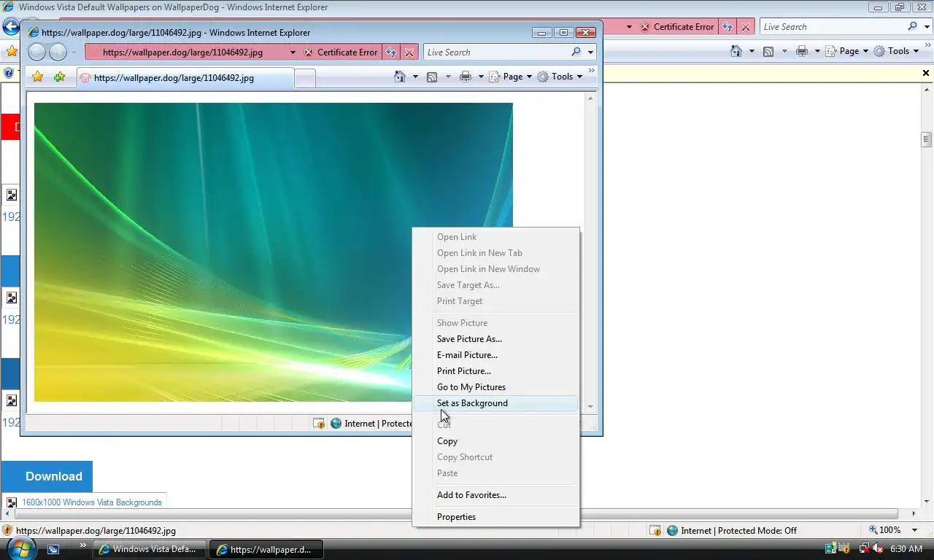Click the 6:30 AM taskbar clock
The image size is (934, 560).
[906, 548]
